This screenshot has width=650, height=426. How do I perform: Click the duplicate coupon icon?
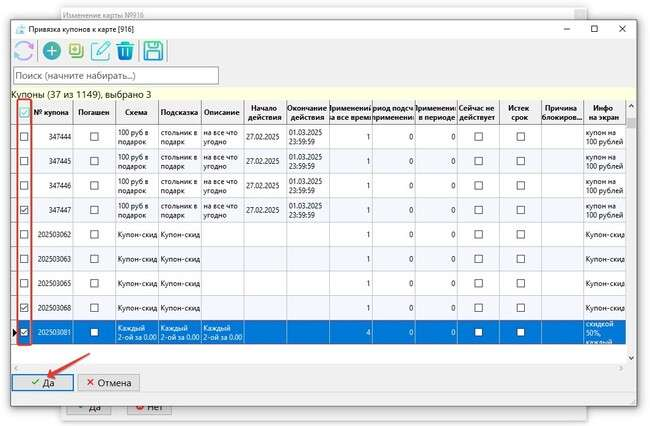[x=76, y=51]
